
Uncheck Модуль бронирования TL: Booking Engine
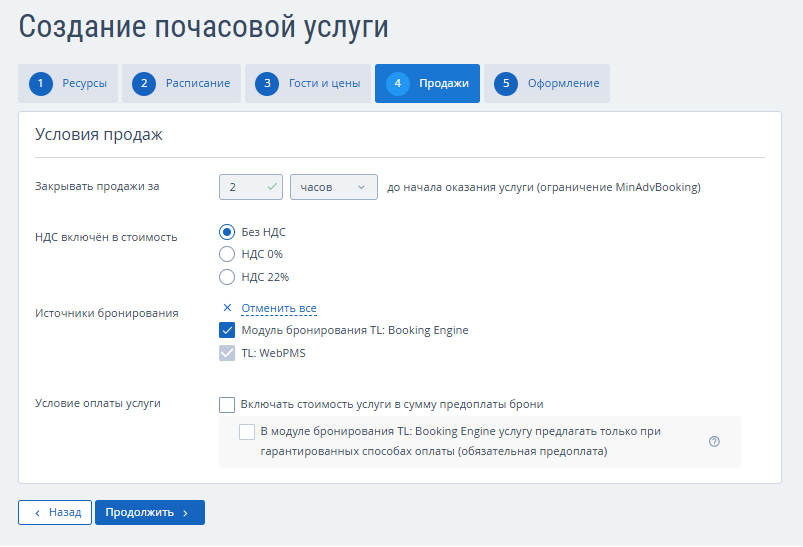point(227,330)
